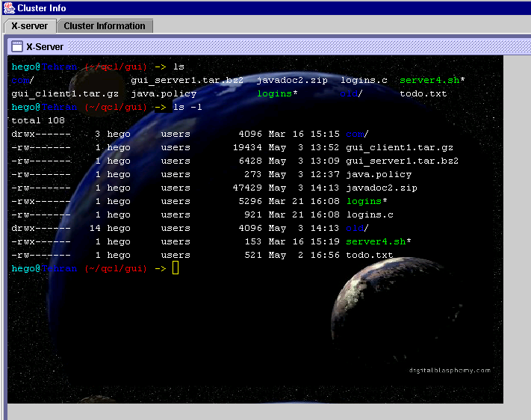Click java.policy in the short ls output

164,94
